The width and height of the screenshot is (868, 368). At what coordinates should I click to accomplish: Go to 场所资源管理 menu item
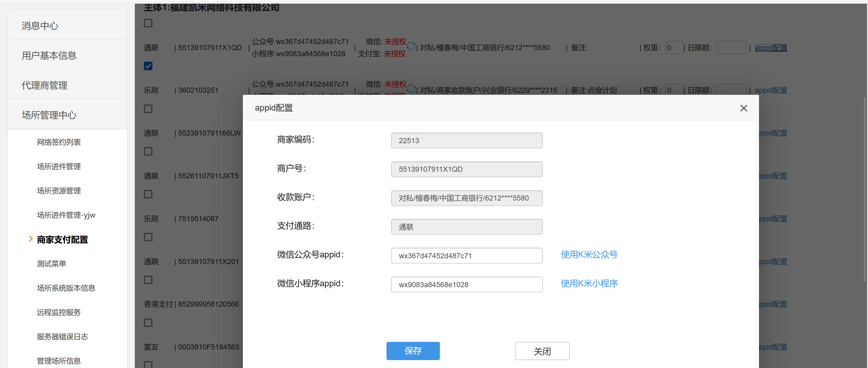pos(59,191)
